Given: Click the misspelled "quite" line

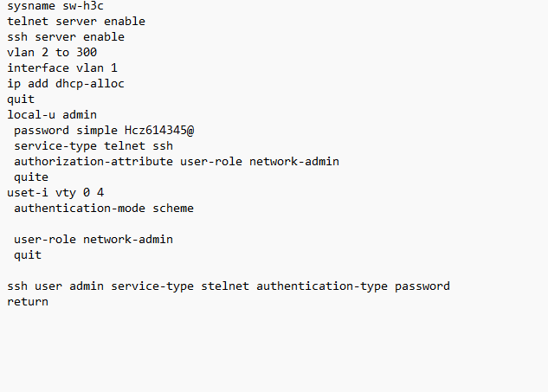Looking at the screenshot, I should coord(31,177).
